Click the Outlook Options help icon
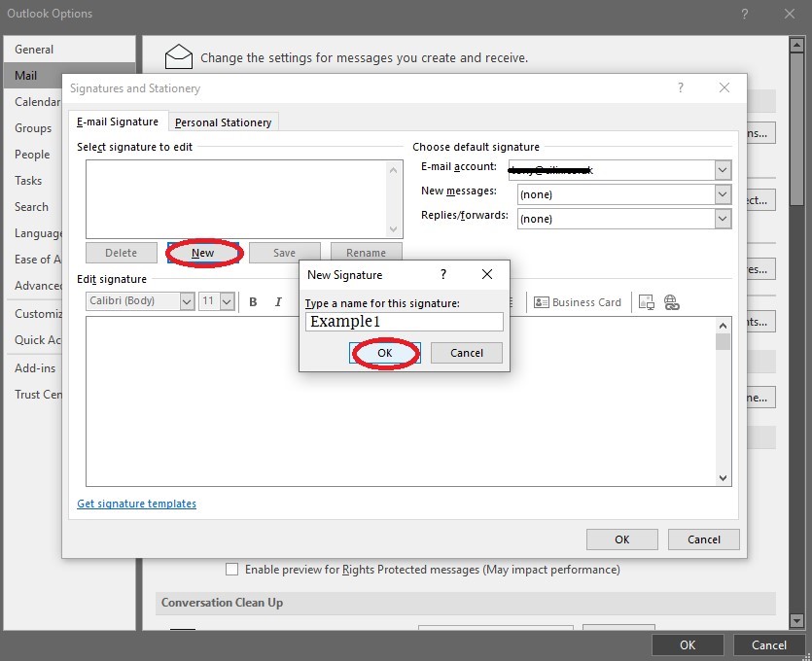 [745, 14]
